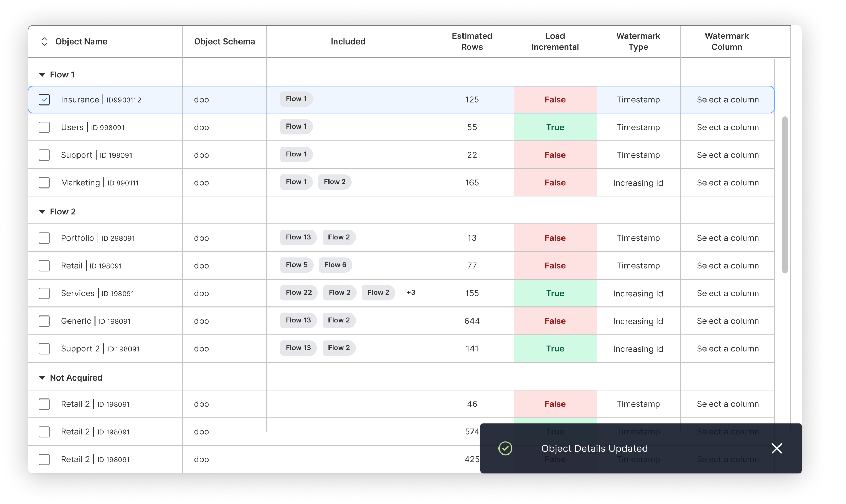Uncheck the Insurance row checkbox

[x=44, y=100]
